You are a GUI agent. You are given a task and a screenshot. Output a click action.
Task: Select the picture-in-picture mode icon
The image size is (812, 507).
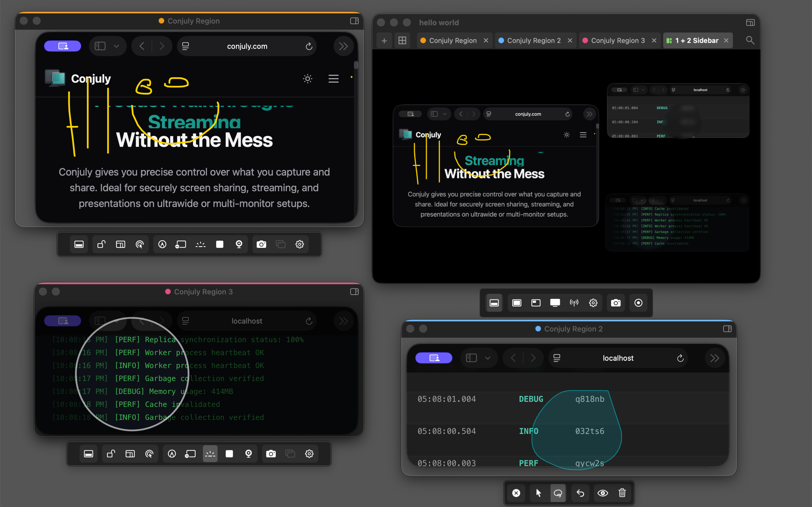535,303
